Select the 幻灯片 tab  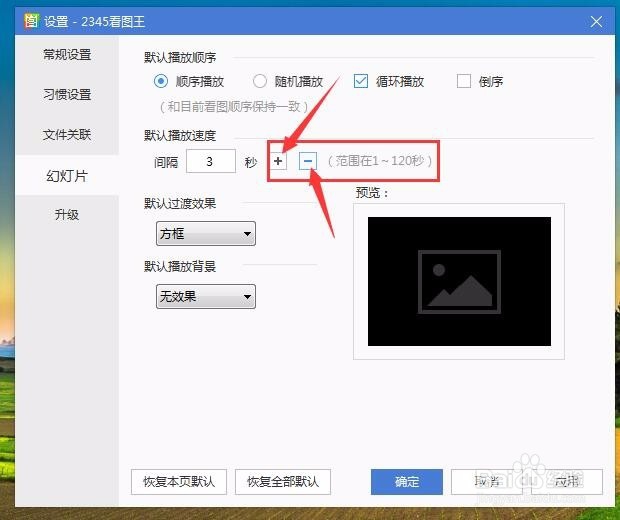pos(67,176)
